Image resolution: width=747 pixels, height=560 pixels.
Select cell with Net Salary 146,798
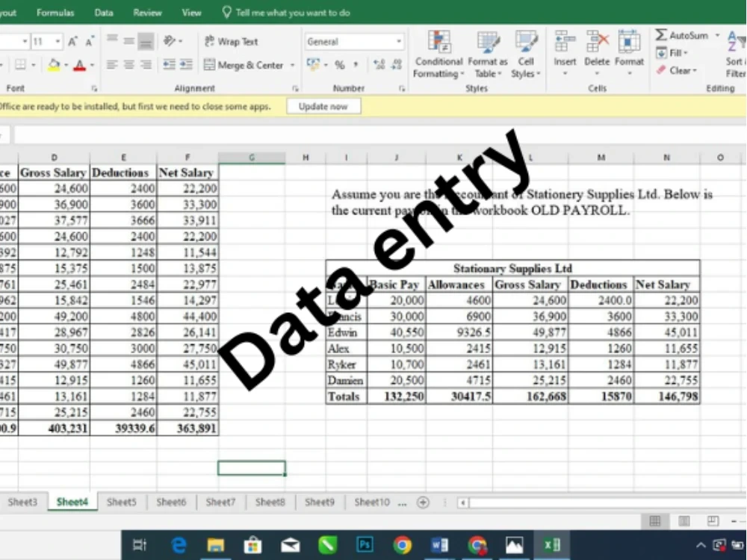tap(666, 396)
